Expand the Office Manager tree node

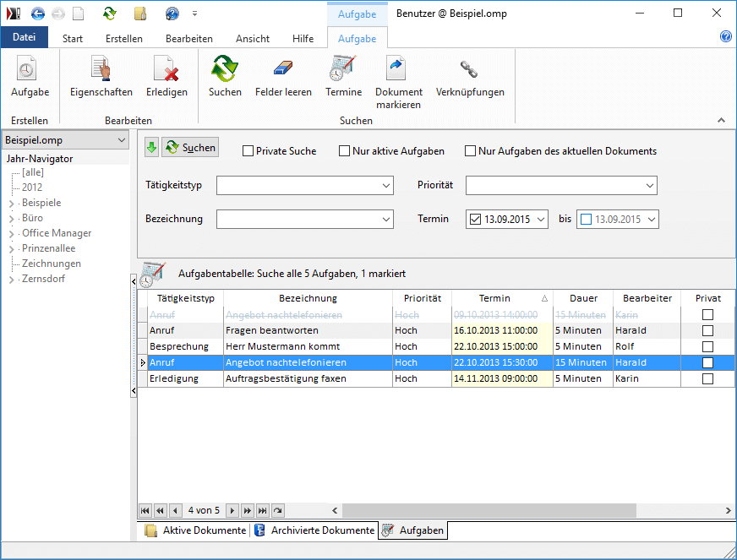tap(11, 234)
